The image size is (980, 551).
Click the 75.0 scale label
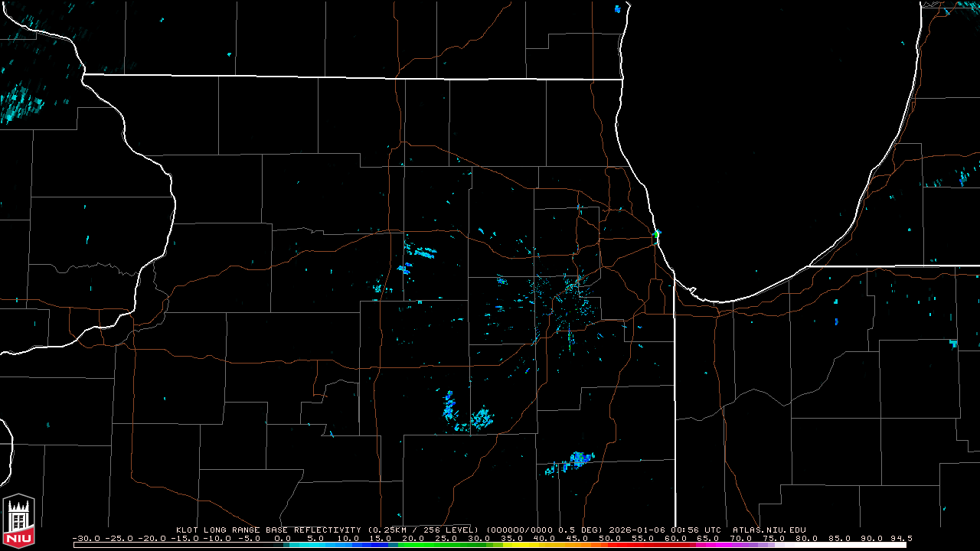774,538
